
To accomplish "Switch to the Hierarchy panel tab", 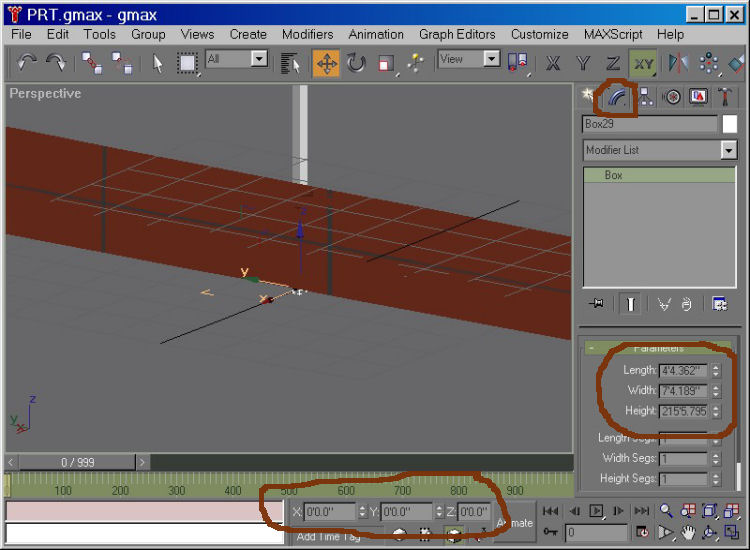I will pyautogui.click(x=645, y=97).
